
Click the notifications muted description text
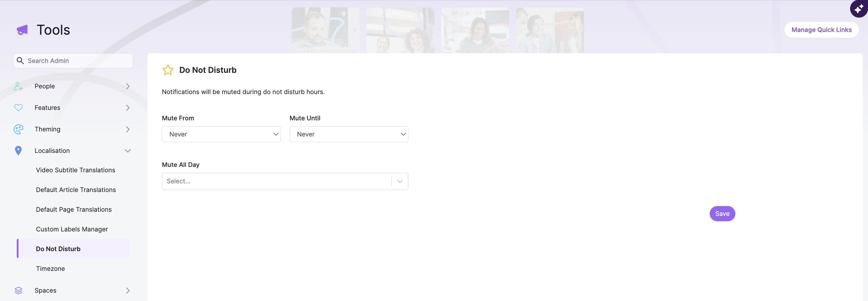pyautogui.click(x=243, y=92)
